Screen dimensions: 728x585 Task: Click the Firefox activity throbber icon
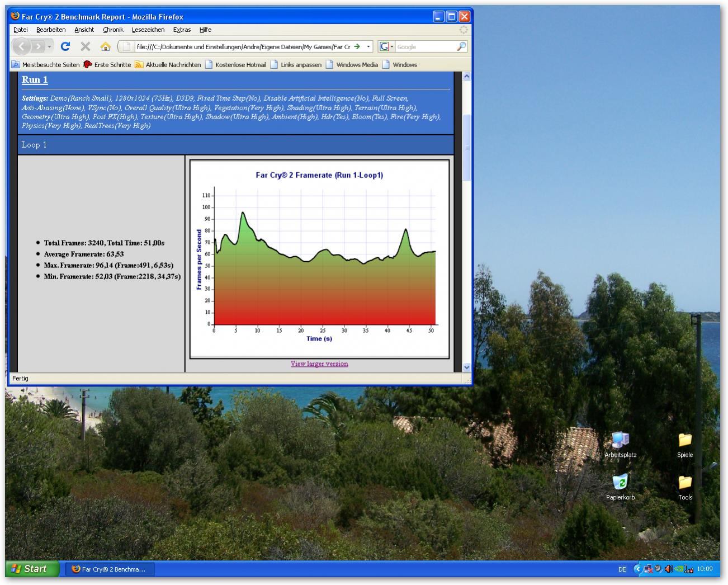tap(464, 30)
